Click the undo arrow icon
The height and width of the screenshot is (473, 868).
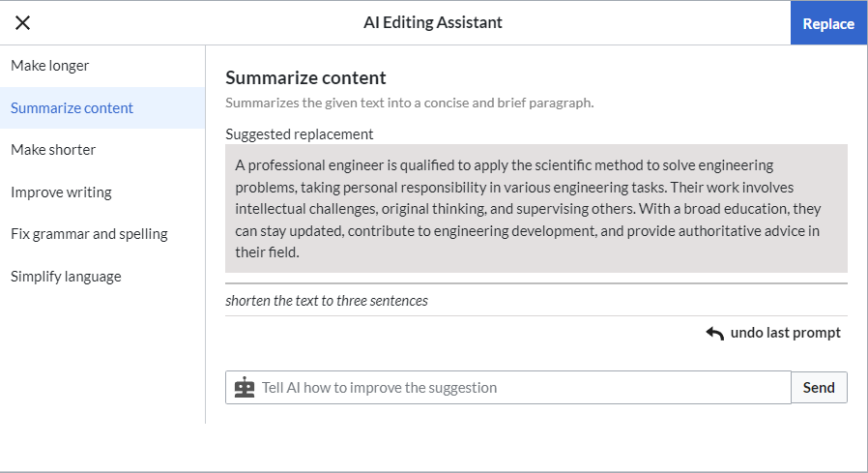coord(714,333)
